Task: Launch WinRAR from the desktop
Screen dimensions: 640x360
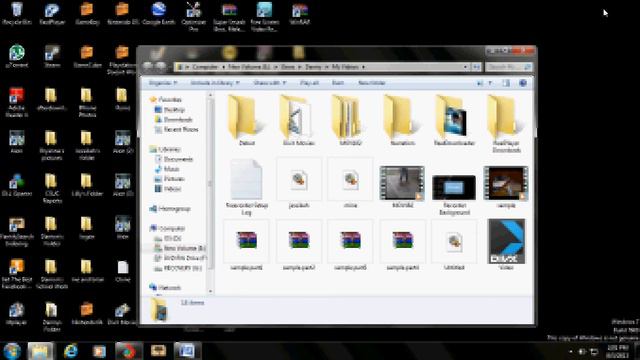Action: [x=300, y=13]
